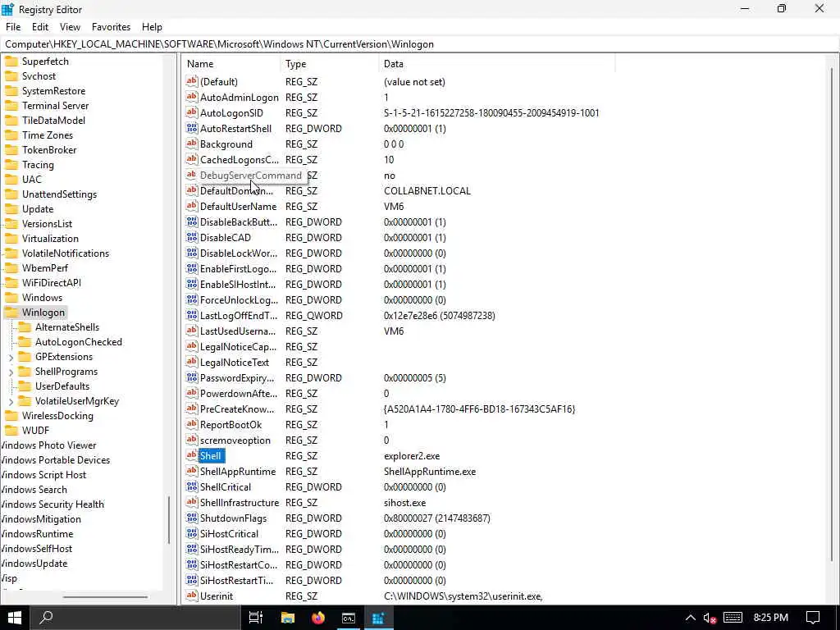Select the DefaultUserName value name
Image resolution: width=840 pixels, height=630 pixels.
[x=238, y=206]
